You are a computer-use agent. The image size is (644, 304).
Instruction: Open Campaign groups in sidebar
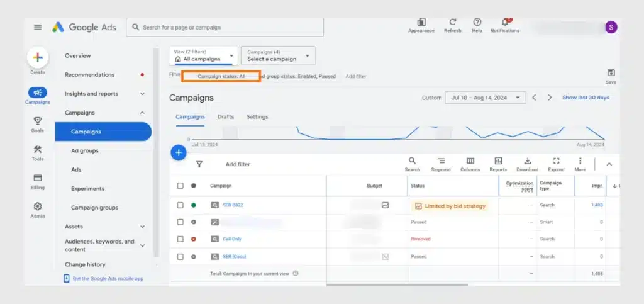click(x=94, y=208)
